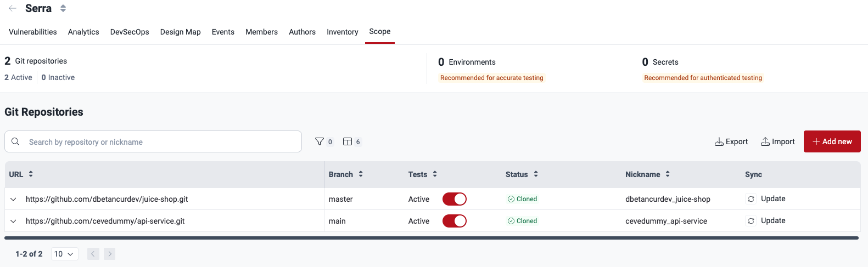Open the columns layout icon

348,141
